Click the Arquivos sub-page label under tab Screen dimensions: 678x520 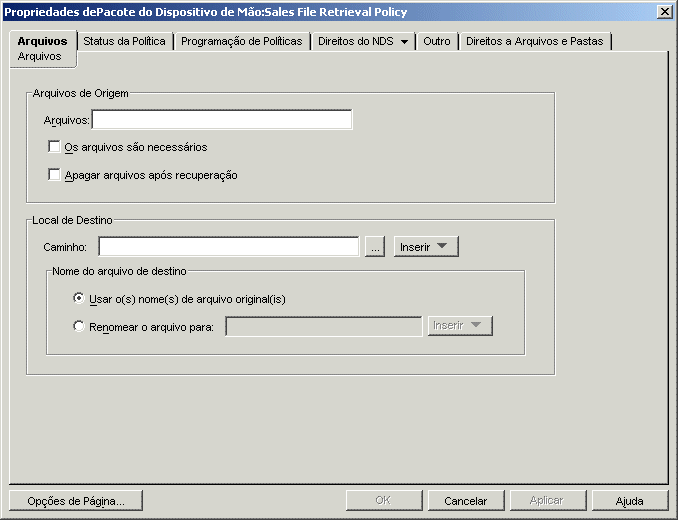click(39, 57)
